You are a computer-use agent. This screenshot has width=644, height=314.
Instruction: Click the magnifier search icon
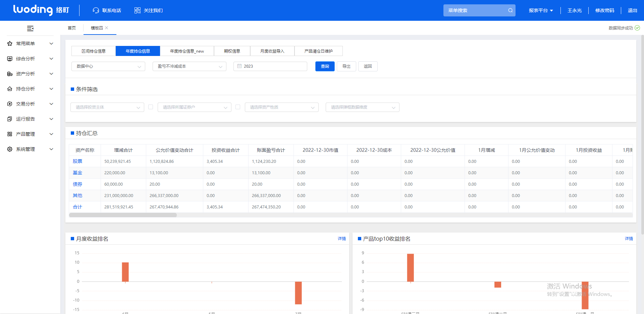click(510, 10)
